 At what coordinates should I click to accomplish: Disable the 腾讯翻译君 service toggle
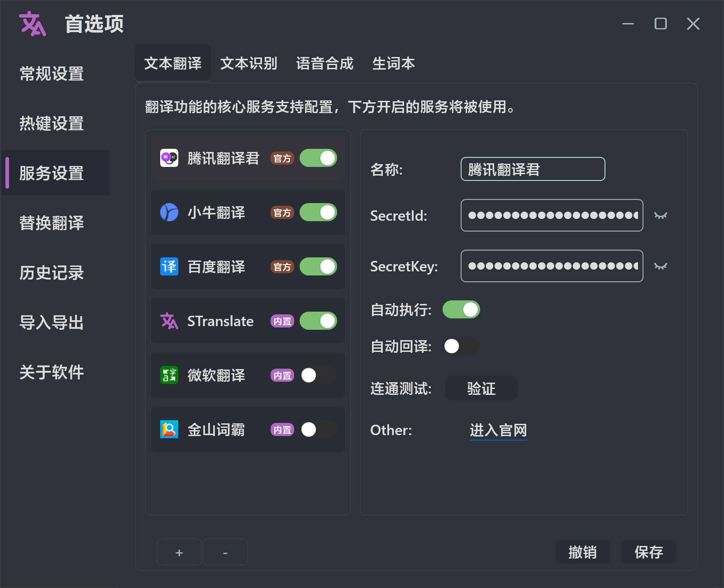tap(318, 158)
